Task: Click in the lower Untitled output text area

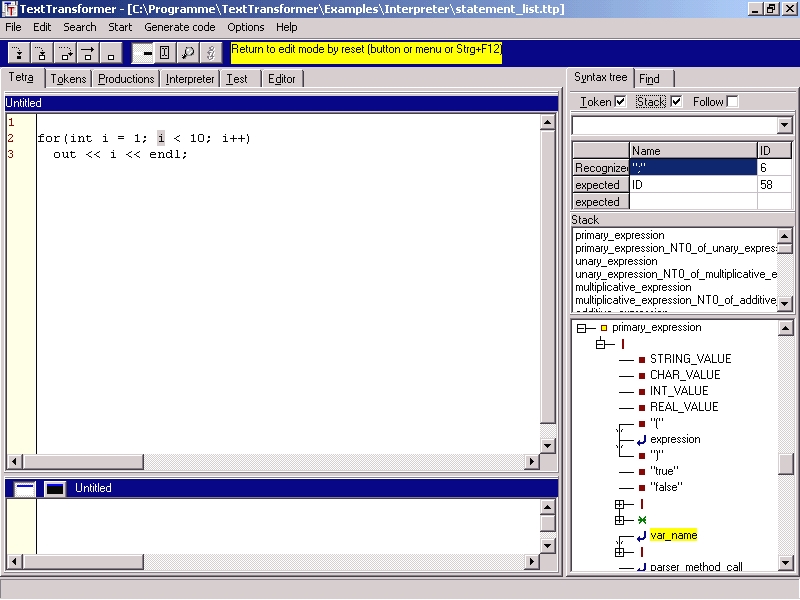Action: pyautogui.click(x=288, y=526)
